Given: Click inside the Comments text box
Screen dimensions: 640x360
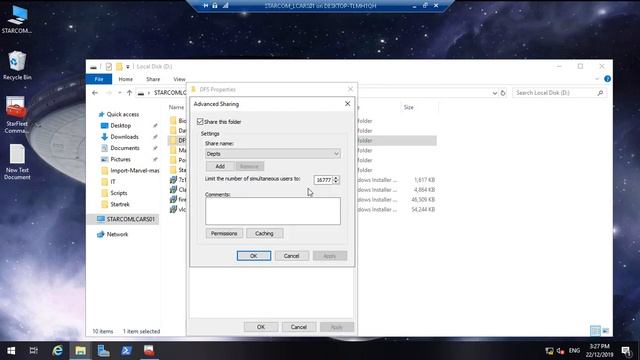Looking at the screenshot, I should click(273, 211).
